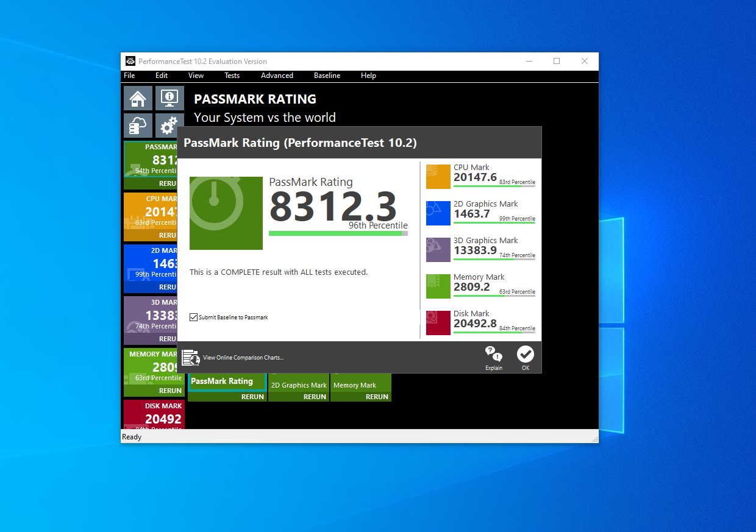Click the green Memory Mark icon in dialog

[x=438, y=286]
